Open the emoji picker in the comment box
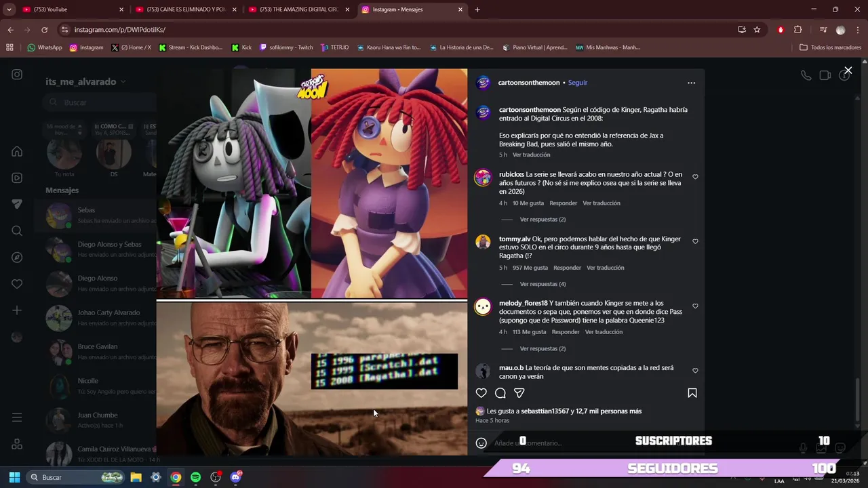 coord(481,443)
